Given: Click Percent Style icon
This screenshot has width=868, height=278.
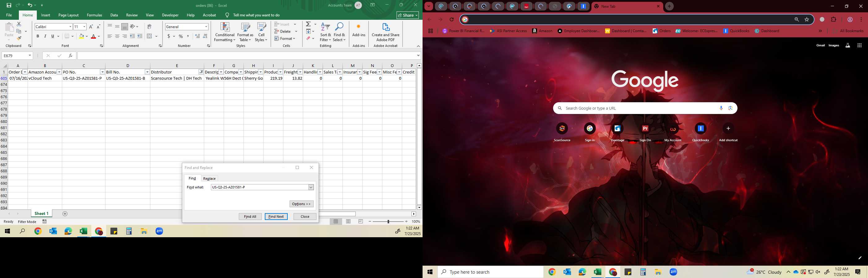Looking at the screenshot, I should [x=181, y=36].
